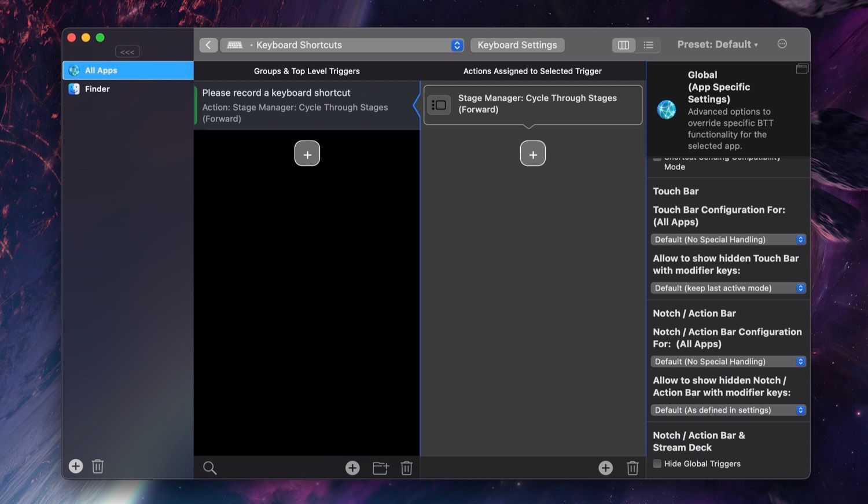The image size is (868, 504).
Task: Open the keep last active mode dropdown
Action: coord(728,288)
